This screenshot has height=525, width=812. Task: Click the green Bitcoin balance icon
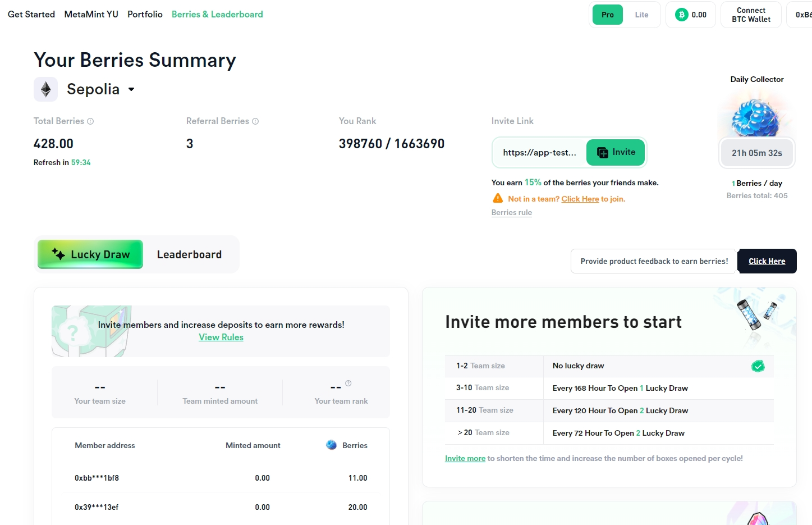(x=682, y=15)
